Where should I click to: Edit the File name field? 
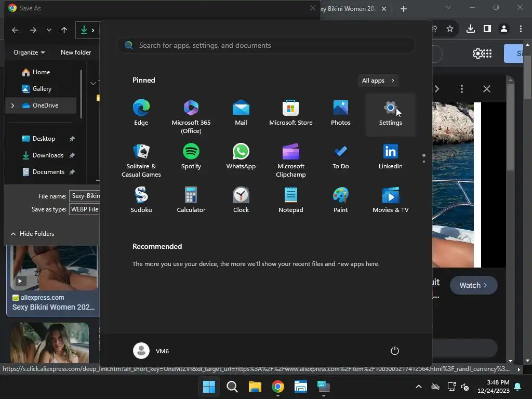[85, 196]
